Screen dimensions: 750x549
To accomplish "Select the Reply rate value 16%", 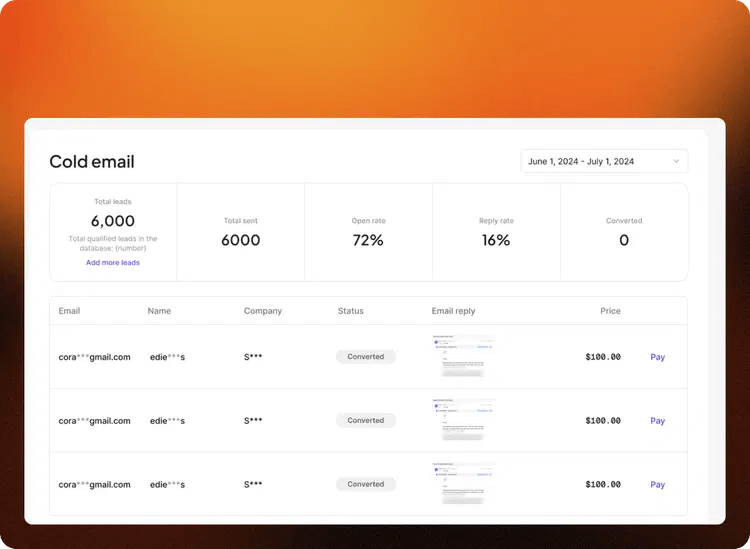I will [496, 240].
